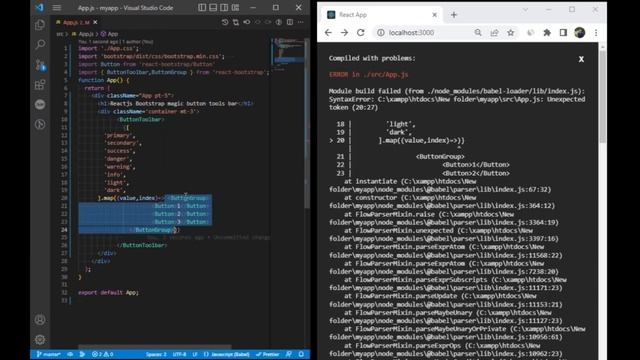Click the eye-shaped status bar icon

[70, 354]
